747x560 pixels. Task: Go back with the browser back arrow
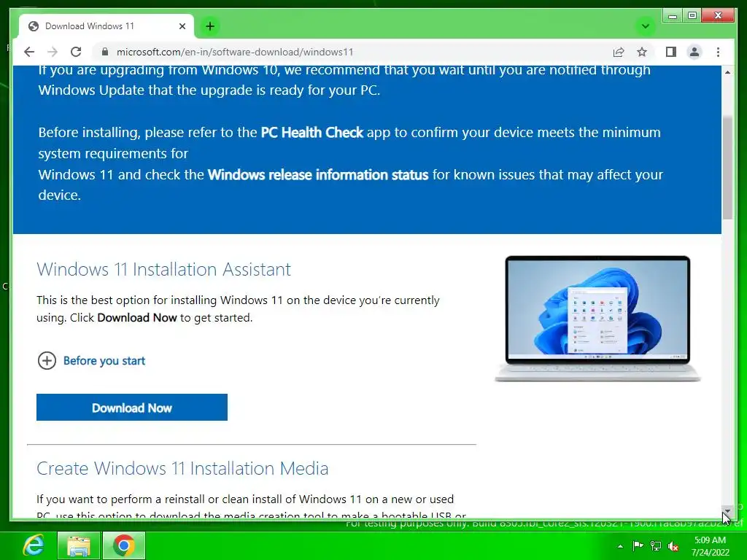click(29, 52)
